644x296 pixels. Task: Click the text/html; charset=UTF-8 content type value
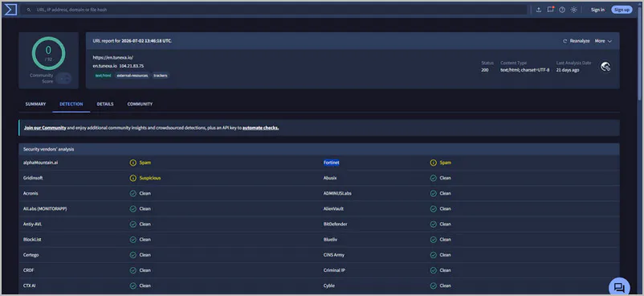tap(525, 70)
